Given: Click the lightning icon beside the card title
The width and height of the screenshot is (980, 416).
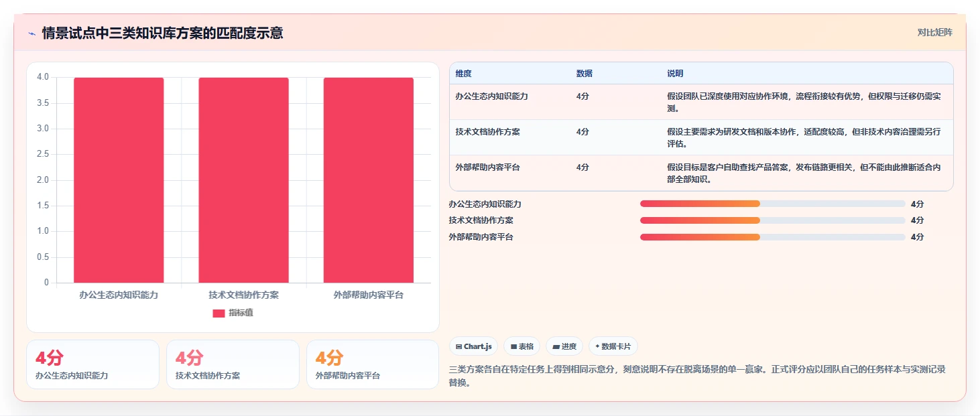Looking at the screenshot, I should point(32,33).
